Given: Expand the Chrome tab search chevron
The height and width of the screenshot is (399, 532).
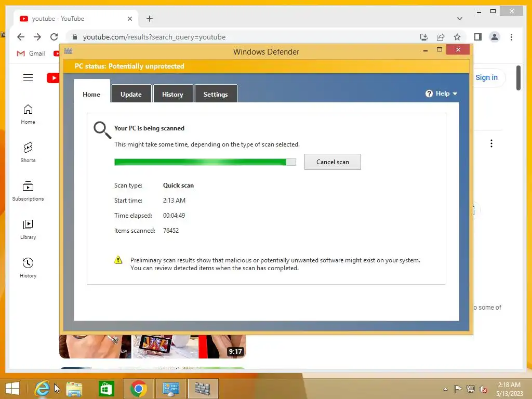Looking at the screenshot, I should [460, 19].
